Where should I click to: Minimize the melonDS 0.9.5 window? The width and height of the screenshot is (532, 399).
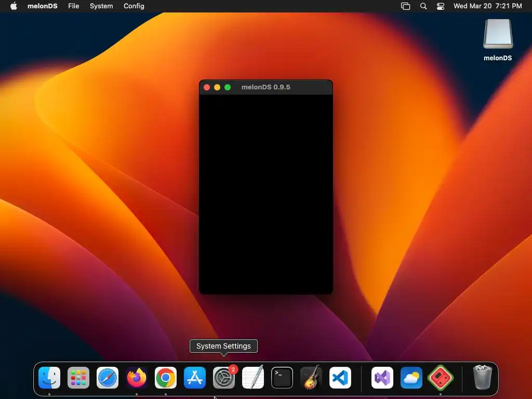click(217, 87)
